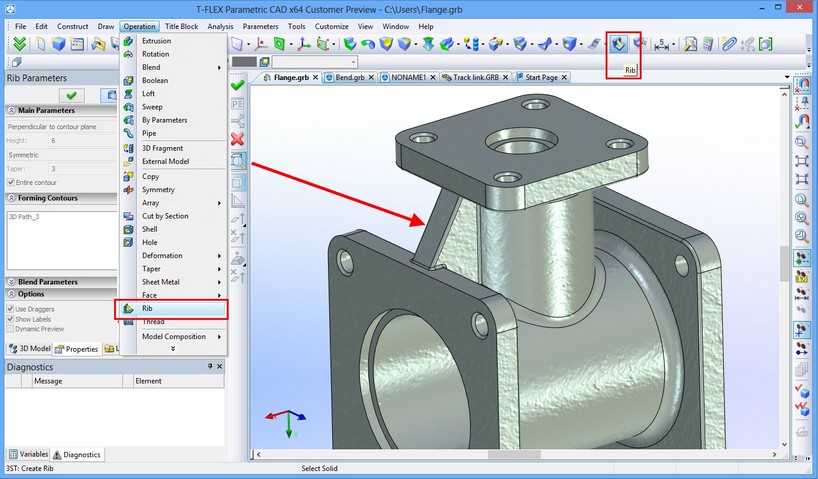Image resolution: width=818 pixels, height=479 pixels.
Task: Click the Rib icon in the top toolbar
Action: pos(620,44)
